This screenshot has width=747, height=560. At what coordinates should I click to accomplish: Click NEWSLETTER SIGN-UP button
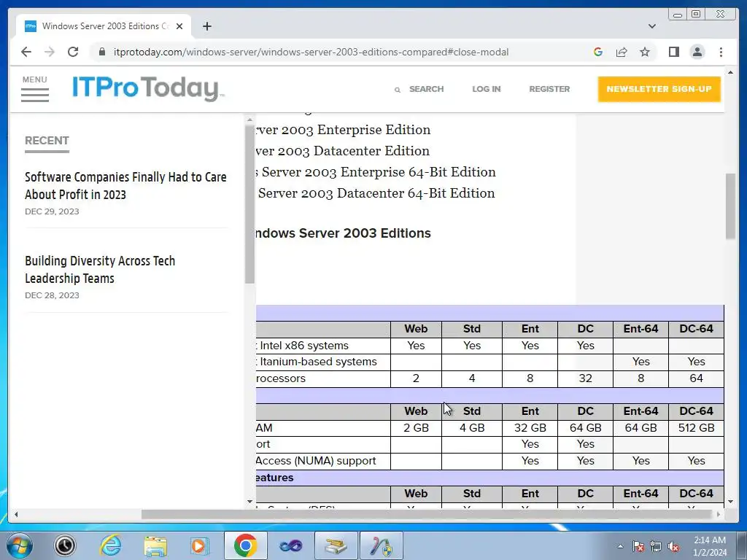point(659,89)
